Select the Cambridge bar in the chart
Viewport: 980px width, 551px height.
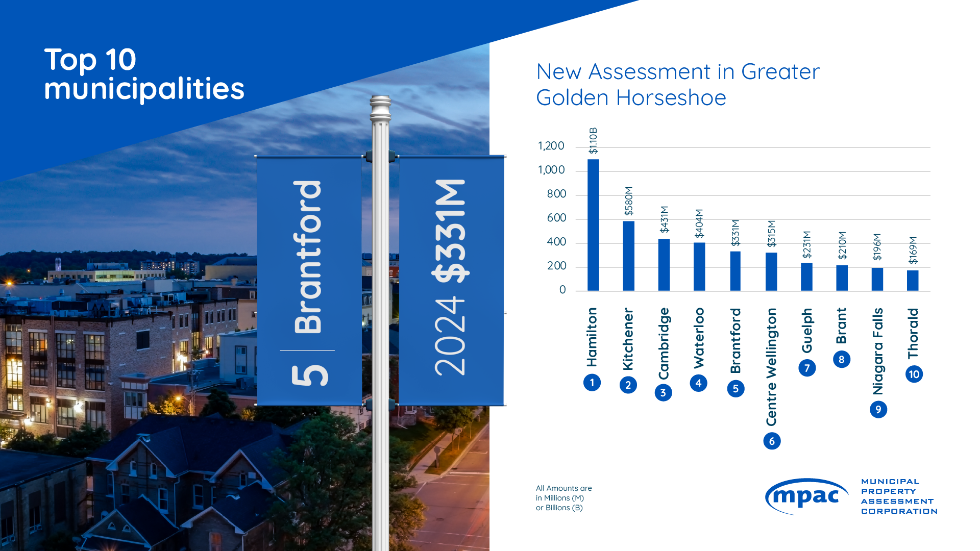pyautogui.click(x=664, y=265)
